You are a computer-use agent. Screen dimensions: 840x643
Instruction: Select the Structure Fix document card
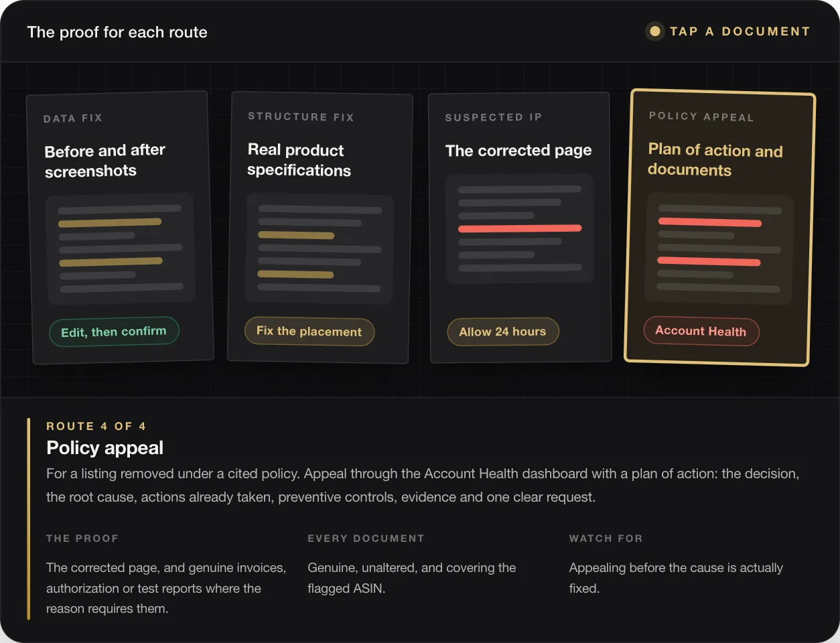click(x=320, y=228)
